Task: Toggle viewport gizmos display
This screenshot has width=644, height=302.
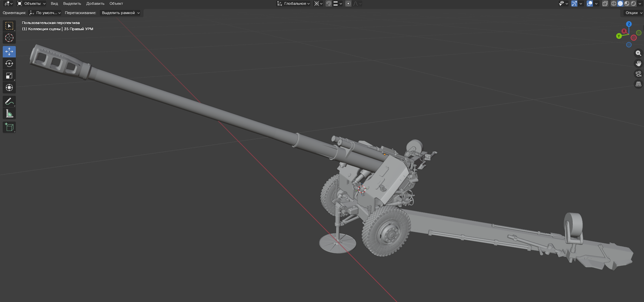Action: click(574, 4)
